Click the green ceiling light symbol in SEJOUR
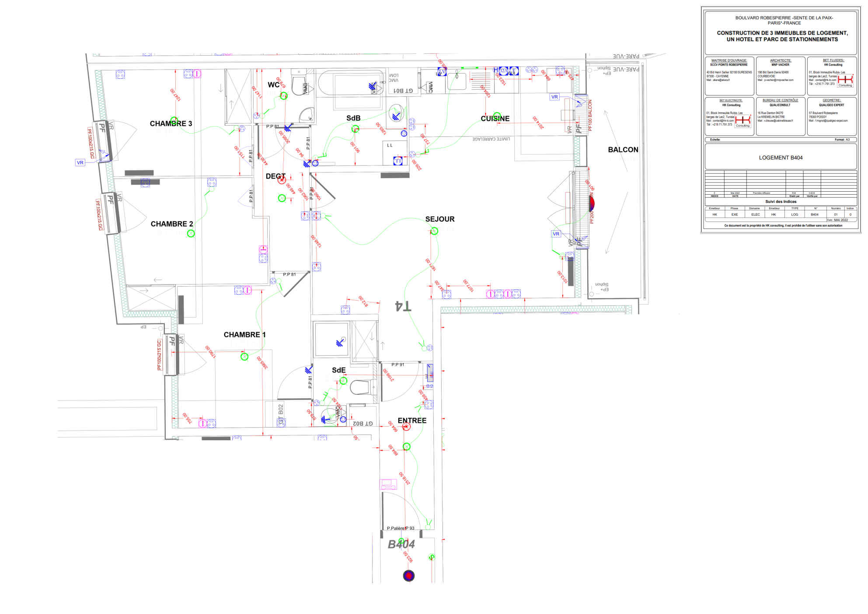Image resolution: width=868 pixels, height=614 pixels. [x=434, y=231]
